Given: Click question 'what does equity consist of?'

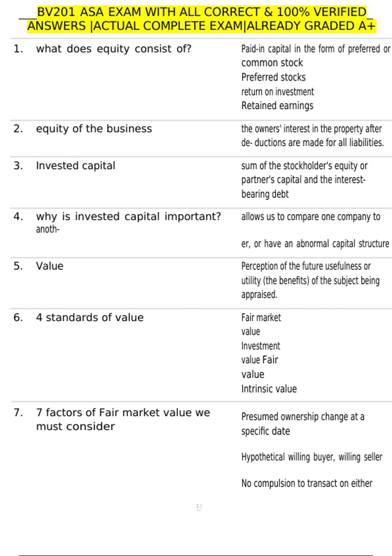Looking at the screenshot, I should (x=113, y=49).
